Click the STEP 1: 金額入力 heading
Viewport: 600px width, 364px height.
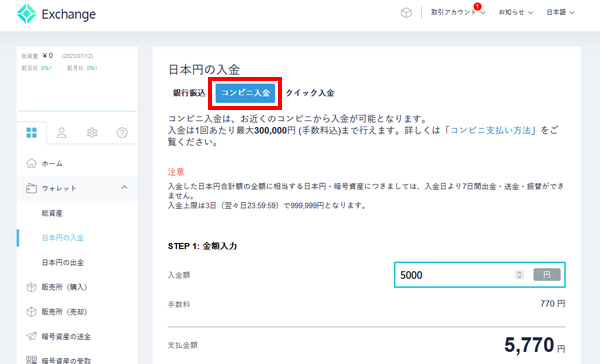(202, 246)
